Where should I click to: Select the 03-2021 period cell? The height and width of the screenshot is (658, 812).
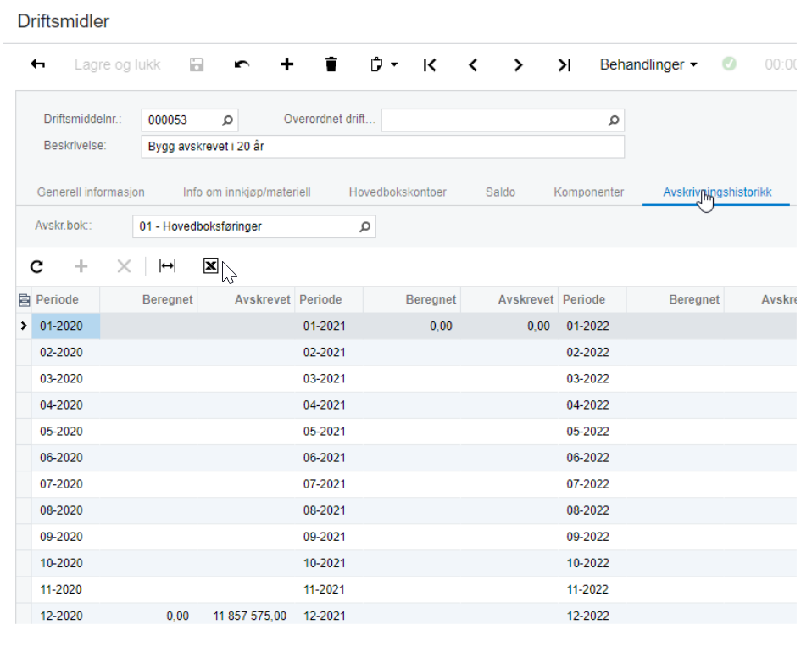329,379
